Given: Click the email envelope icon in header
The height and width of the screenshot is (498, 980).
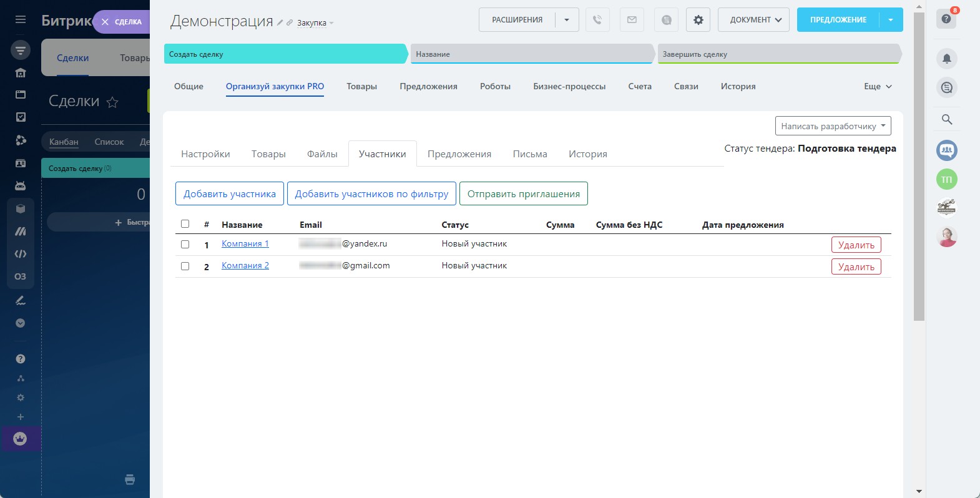Looking at the screenshot, I should click(632, 20).
